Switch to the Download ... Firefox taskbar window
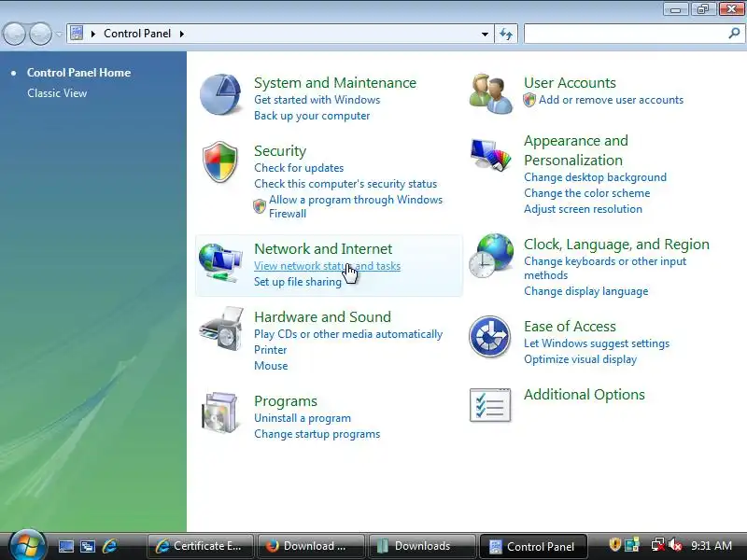 311,546
